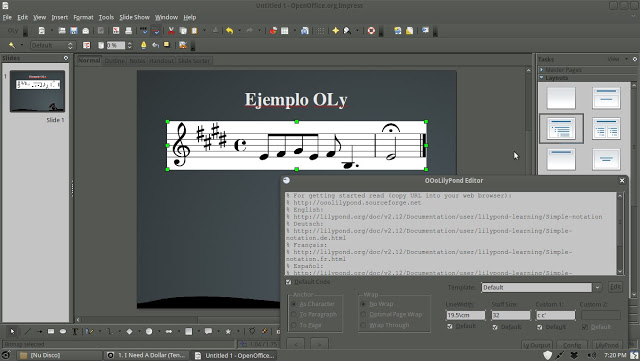Open the Format menu

[83, 17]
